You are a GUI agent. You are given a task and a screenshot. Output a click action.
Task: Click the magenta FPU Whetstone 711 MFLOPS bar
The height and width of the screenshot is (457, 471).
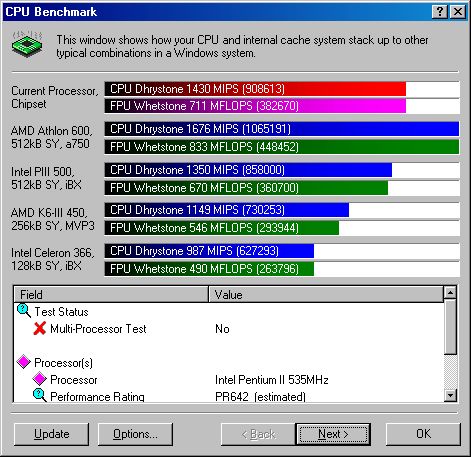(255, 106)
